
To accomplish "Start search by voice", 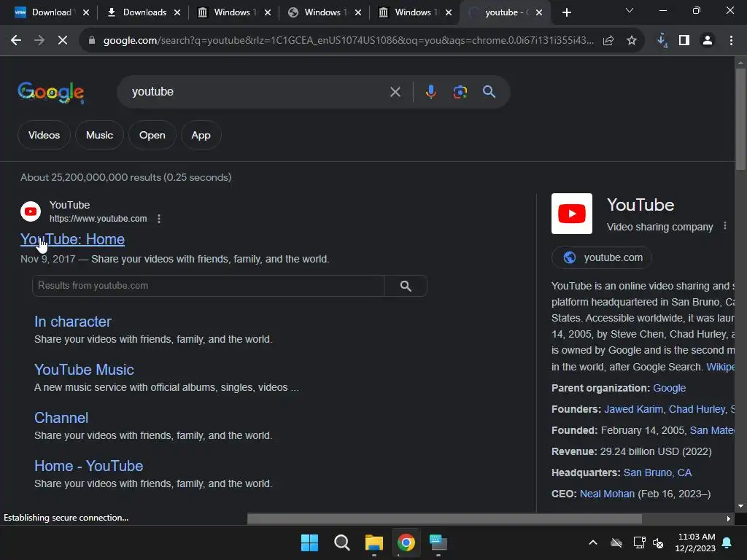I will point(430,92).
